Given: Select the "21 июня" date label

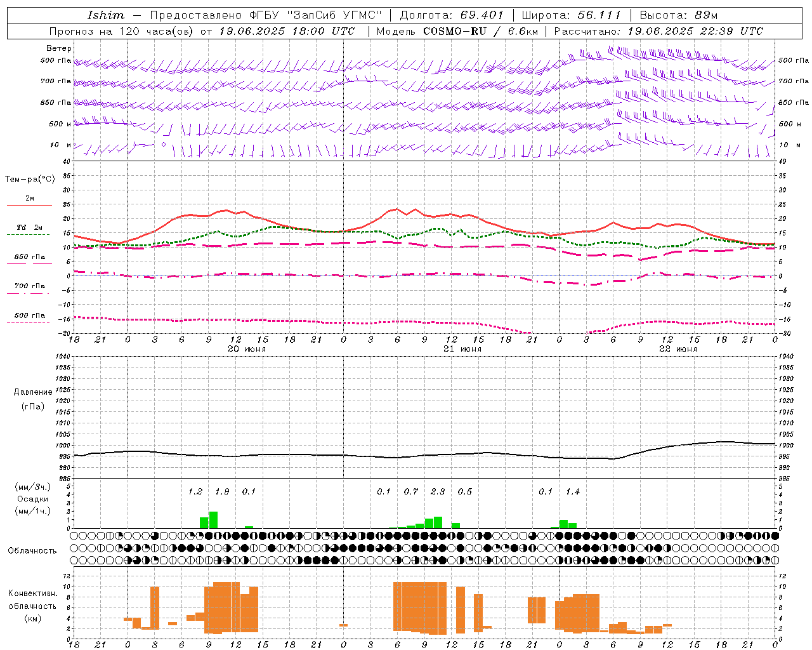Looking at the screenshot, I should (x=462, y=349).
